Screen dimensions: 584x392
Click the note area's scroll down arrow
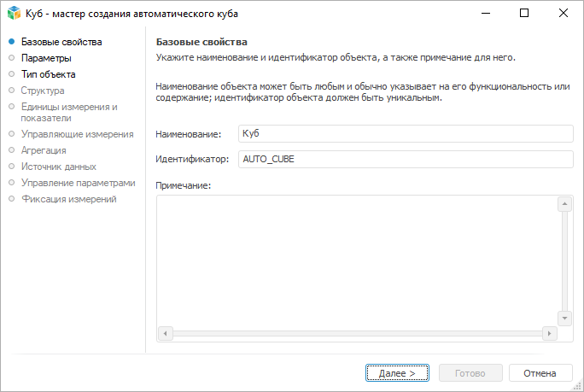564,318
